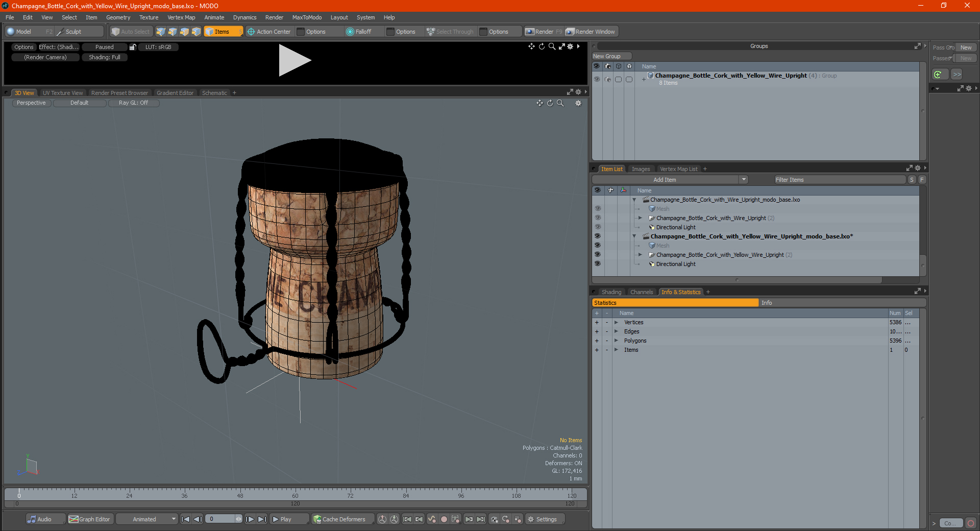Switch to Sculpt mode
The height and width of the screenshot is (531, 980).
coord(69,32)
